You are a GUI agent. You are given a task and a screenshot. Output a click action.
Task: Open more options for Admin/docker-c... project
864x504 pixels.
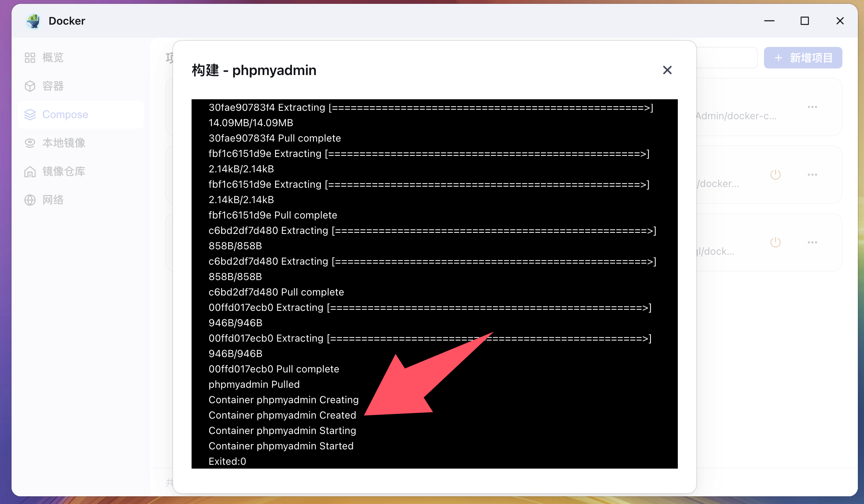point(812,107)
